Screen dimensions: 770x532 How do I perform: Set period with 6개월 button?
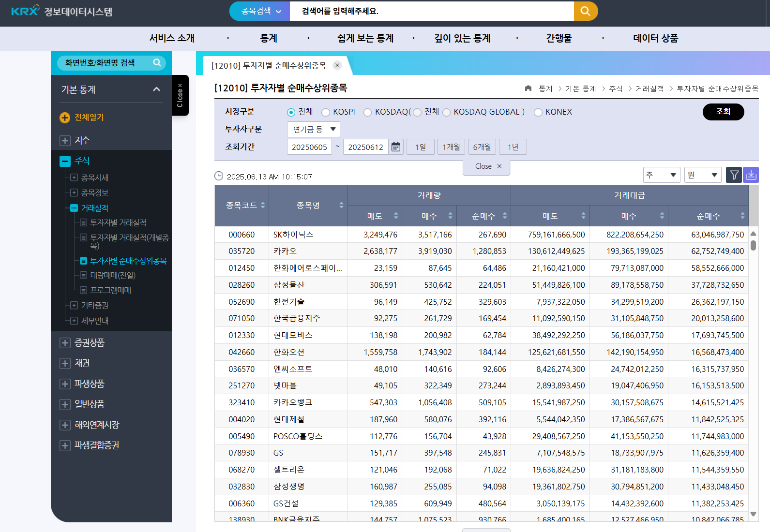[482, 147]
